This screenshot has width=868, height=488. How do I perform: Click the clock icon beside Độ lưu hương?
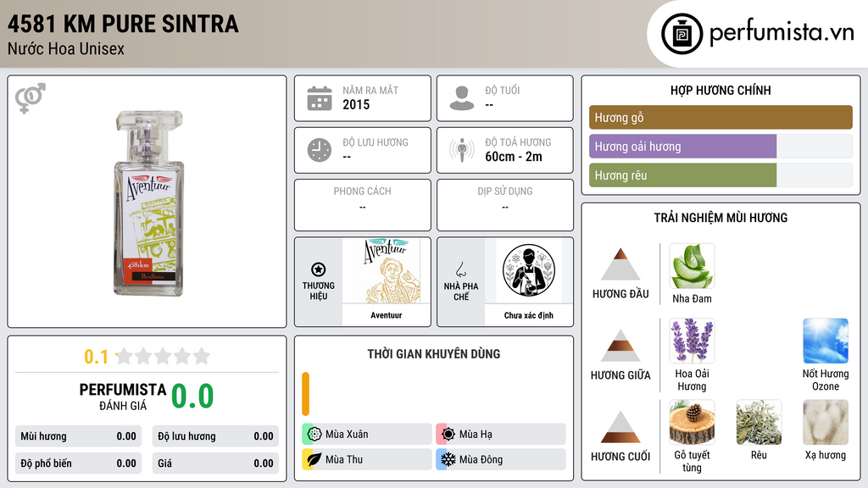point(320,150)
